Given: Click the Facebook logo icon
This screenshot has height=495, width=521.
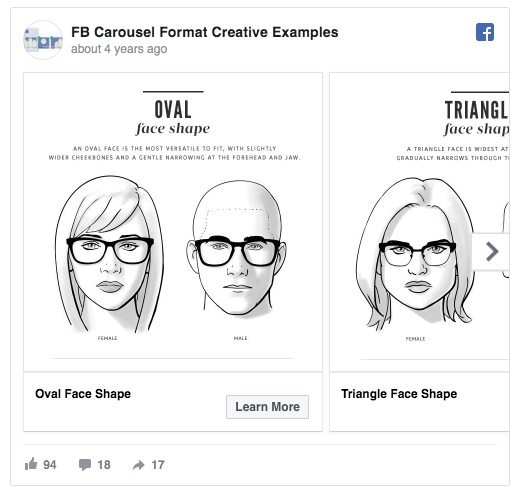Looking at the screenshot, I should click(485, 32).
